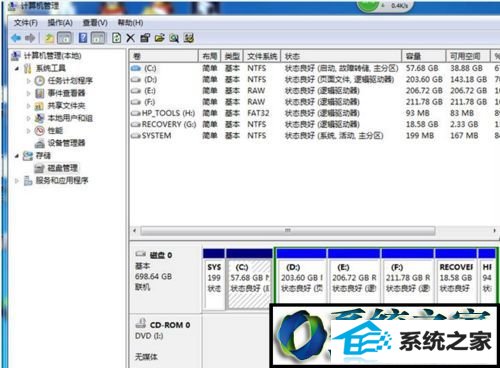
Task: Sort by the 布局 column header
Action: (x=210, y=56)
